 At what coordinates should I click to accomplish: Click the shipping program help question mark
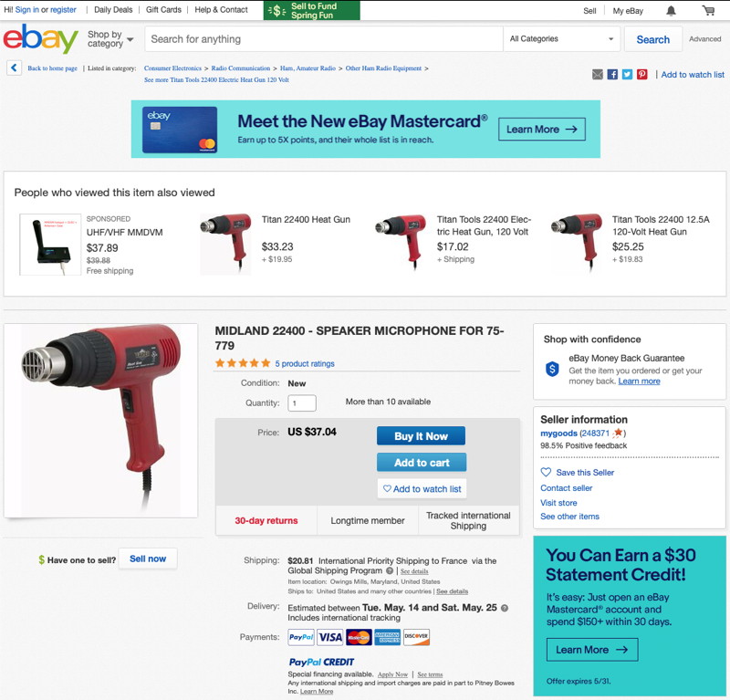[x=390, y=570]
